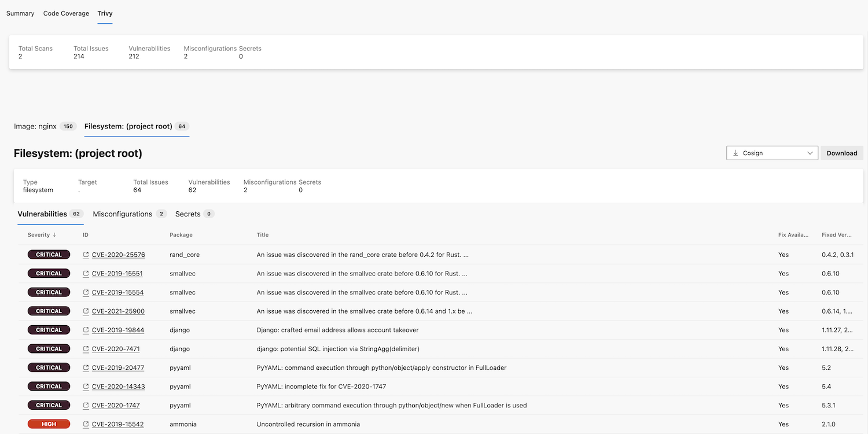The image size is (868, 434).
Task: Switch to the Image: nginx scan tab
Action: [x=36, y=126]
